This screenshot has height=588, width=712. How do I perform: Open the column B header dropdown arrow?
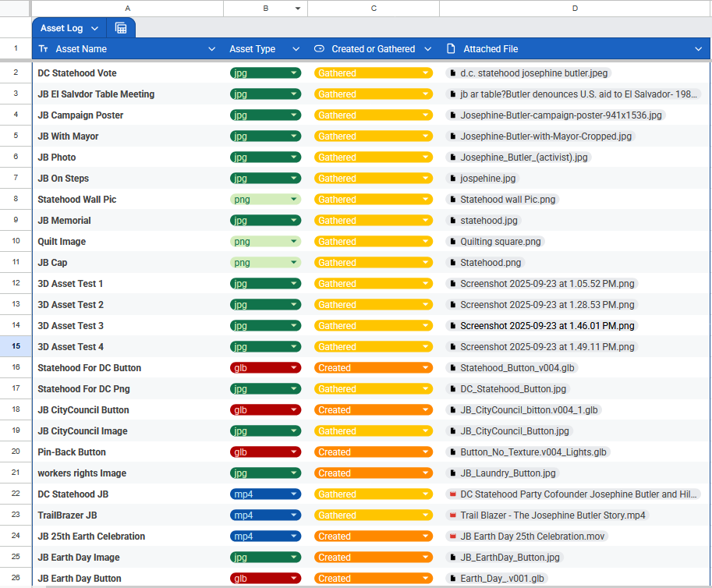(297, 9)
